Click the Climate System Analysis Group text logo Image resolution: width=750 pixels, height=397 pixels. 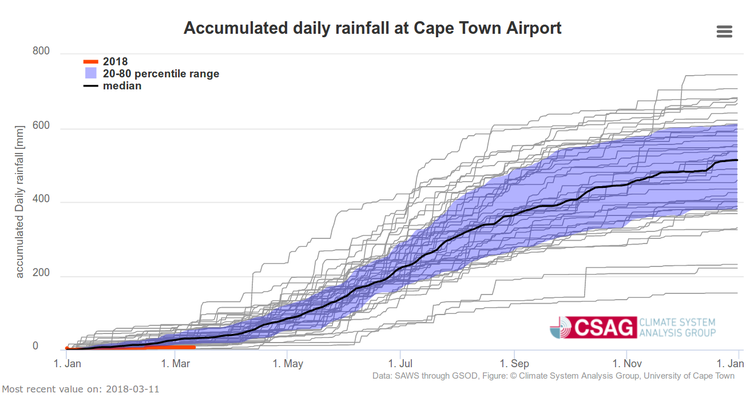[x=677, y=328]
